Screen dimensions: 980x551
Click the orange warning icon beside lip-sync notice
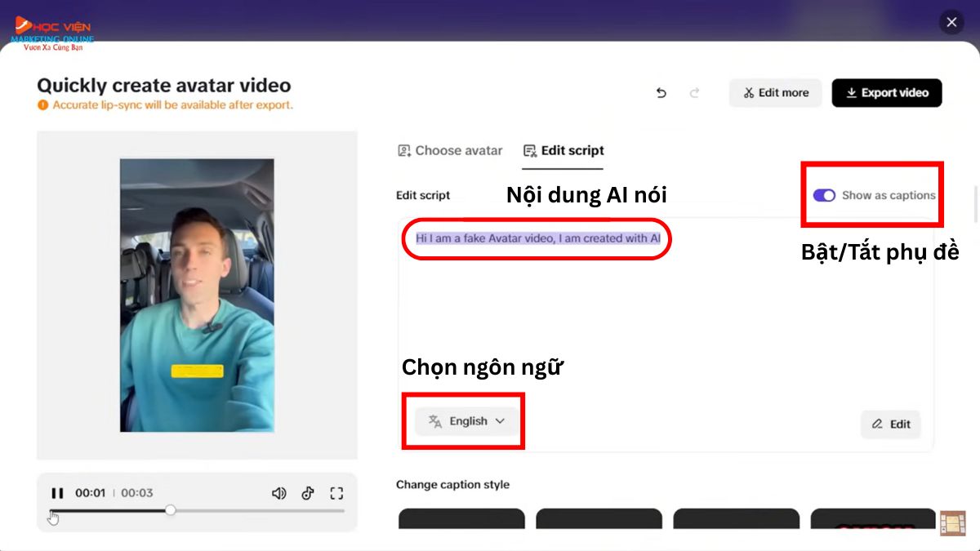(x=42, y=105)
